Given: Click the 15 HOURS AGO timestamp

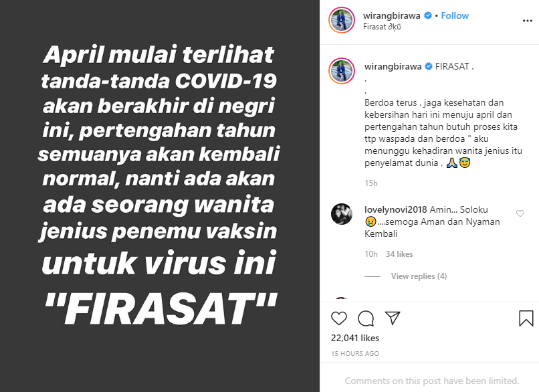Looking at the screenshot, I should [x=355, y=353].
